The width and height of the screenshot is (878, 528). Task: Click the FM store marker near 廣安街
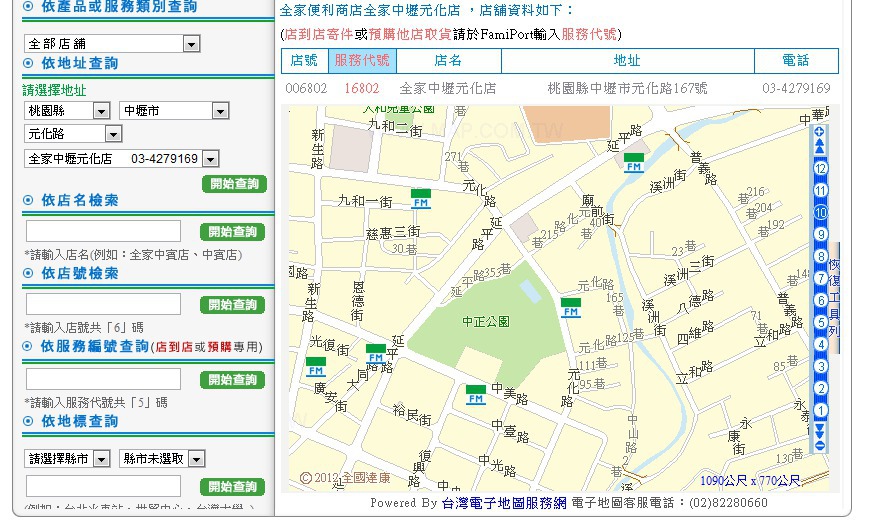(316, 367)
